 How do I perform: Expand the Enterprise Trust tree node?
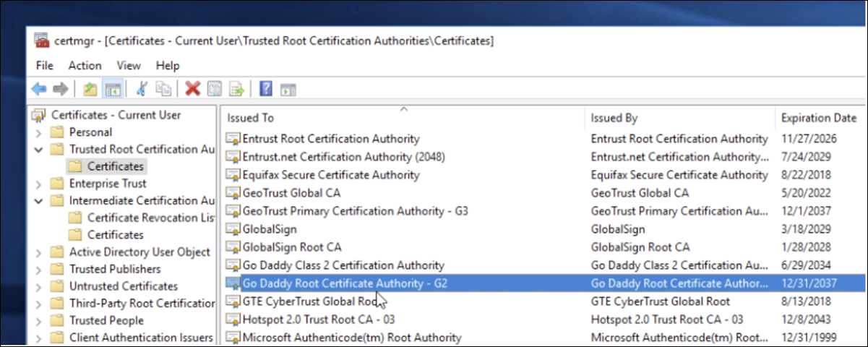click(x=38, y=184)
